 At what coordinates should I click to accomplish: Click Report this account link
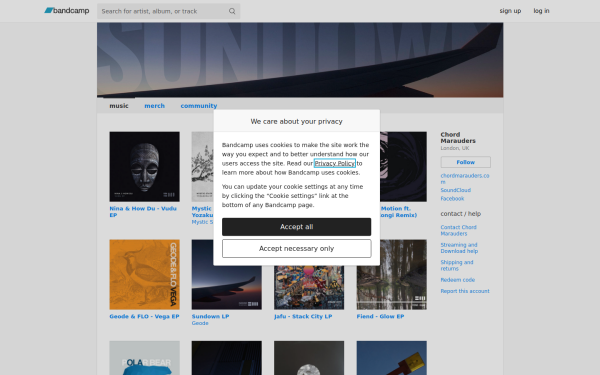tap(465, 291)
